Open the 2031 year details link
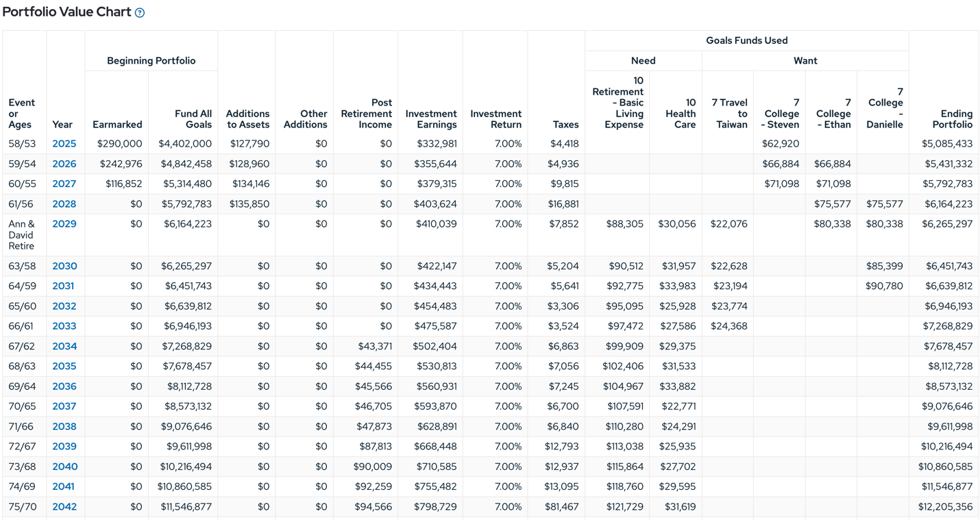 coord(63,286)
